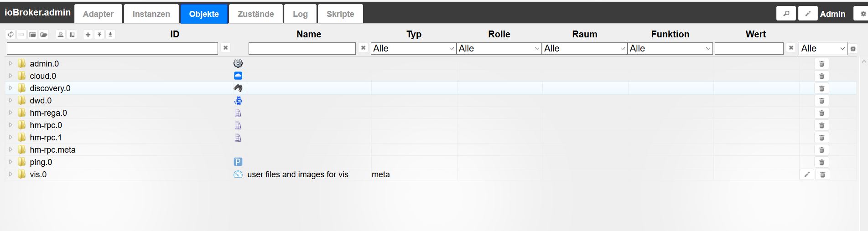Click the magnifier icon in top bar

pos(786,14)
